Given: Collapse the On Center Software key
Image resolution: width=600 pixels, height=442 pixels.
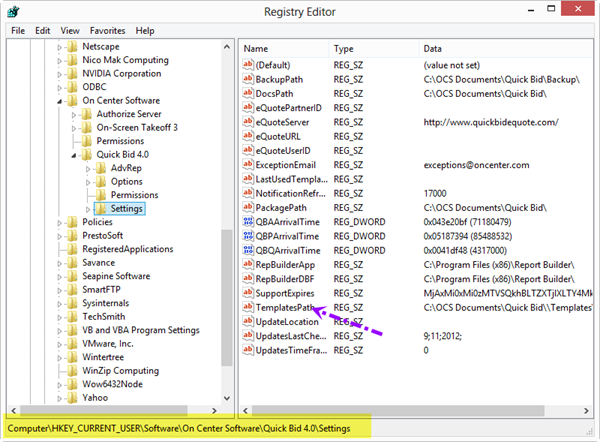Looking at the screenshot, I should click(x=59, y=101).
